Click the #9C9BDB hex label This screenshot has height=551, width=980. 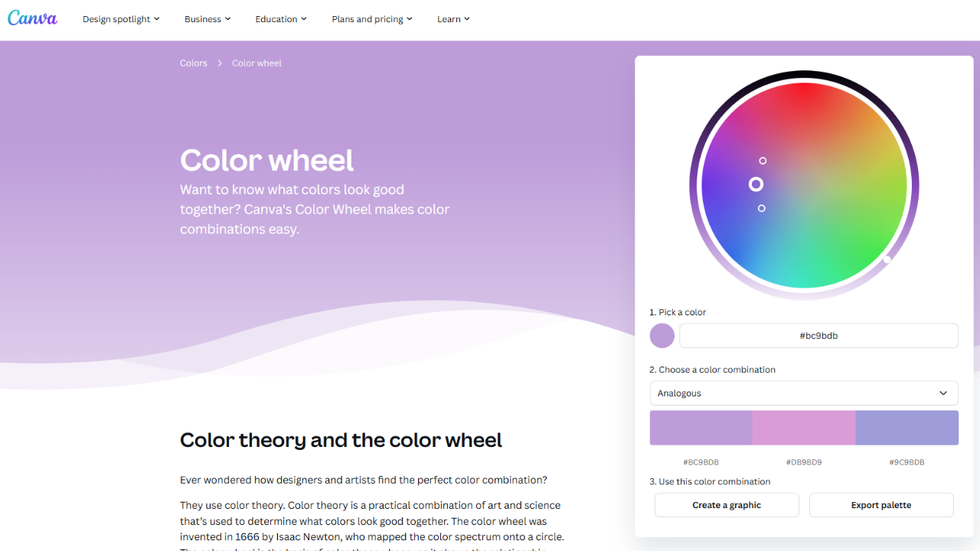coord(906,462)
